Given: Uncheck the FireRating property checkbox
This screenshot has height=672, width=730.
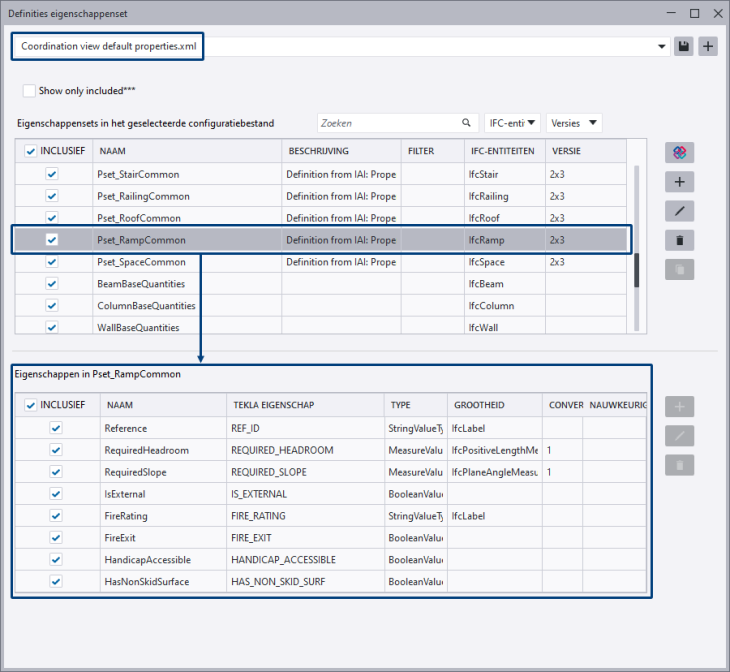Looking at the screenshot, I should pos(56,516).
